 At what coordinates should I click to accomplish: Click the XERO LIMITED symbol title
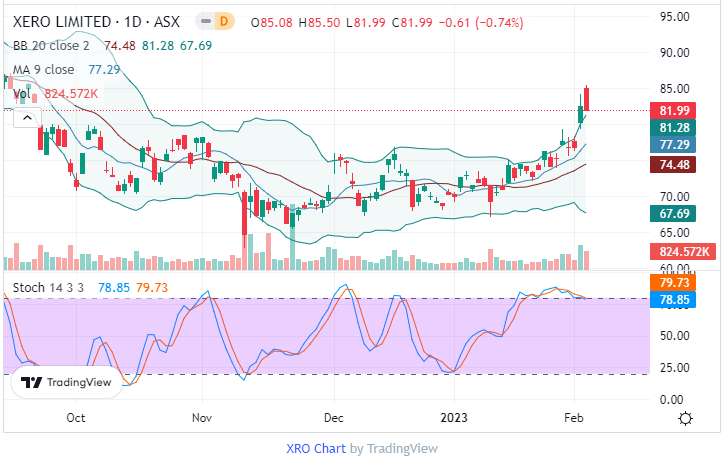pyautogui.click(x=60, y=20)
